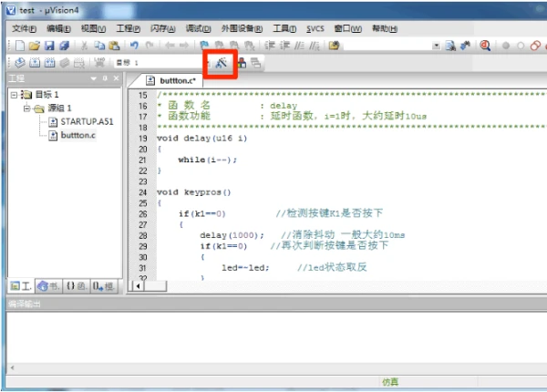Click the left scroll arrow of the editor scrollbar

tap(139, 286)
